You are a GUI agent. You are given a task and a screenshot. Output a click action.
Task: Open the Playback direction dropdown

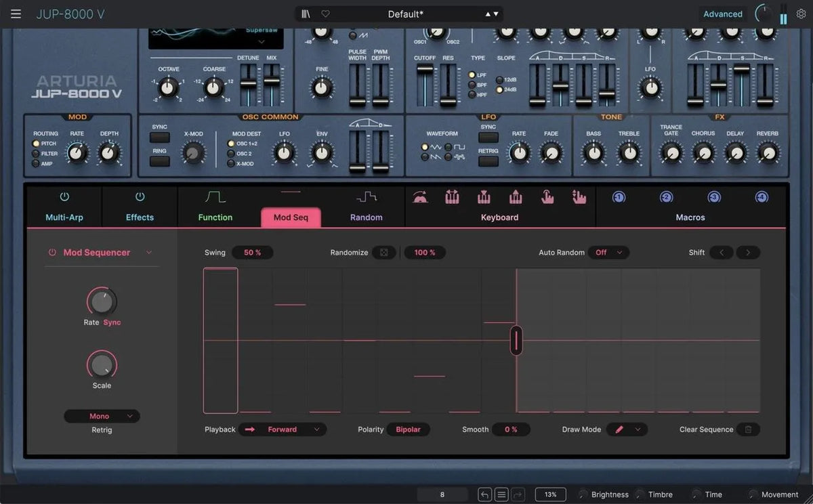click(x=283, y=429)
